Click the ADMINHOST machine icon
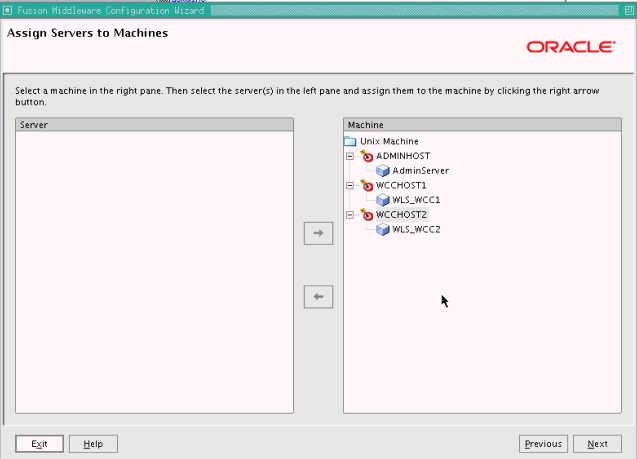This screenshot has height=459, width=637. coord(366,156)
